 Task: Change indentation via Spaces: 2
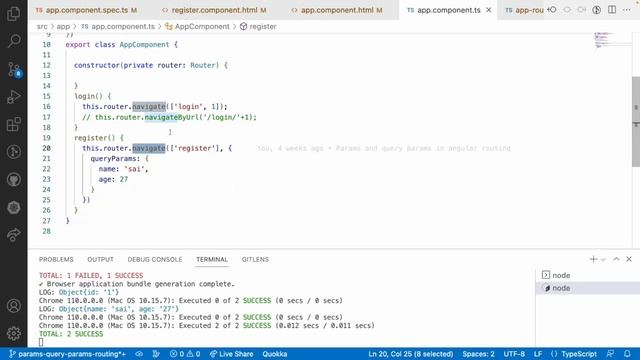point(478,354)
